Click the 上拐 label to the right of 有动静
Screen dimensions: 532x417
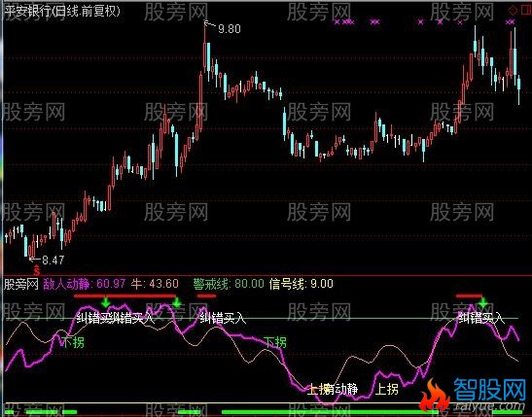click(386, 389)
